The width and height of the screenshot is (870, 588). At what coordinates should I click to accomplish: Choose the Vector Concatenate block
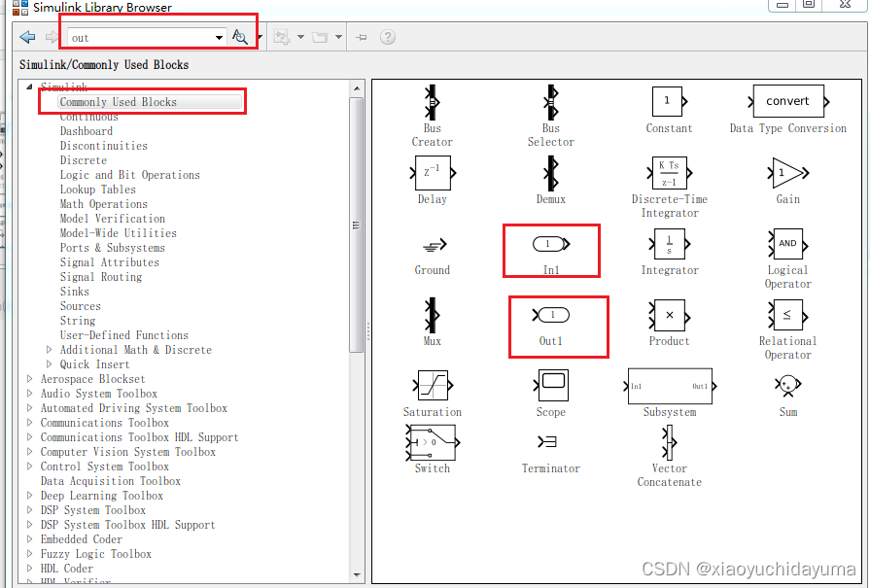[669, 442]
